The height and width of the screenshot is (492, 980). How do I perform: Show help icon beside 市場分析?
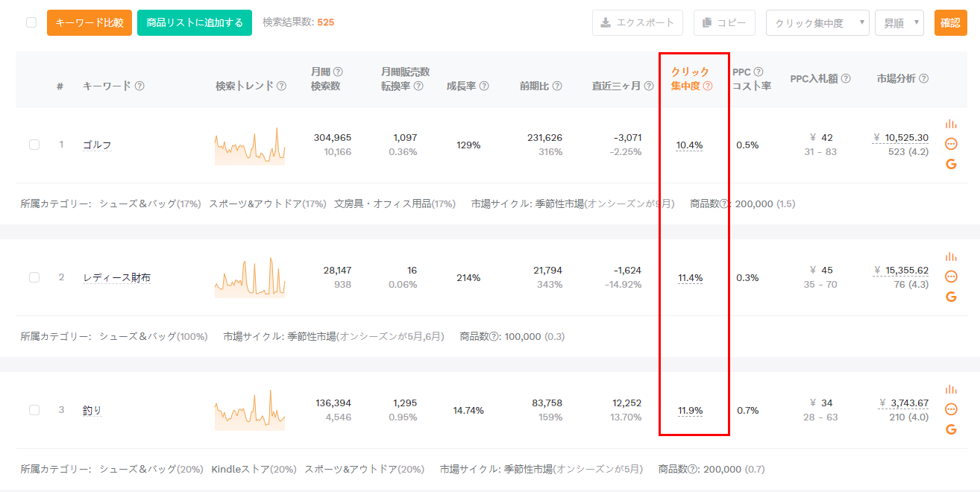[924, 78]
